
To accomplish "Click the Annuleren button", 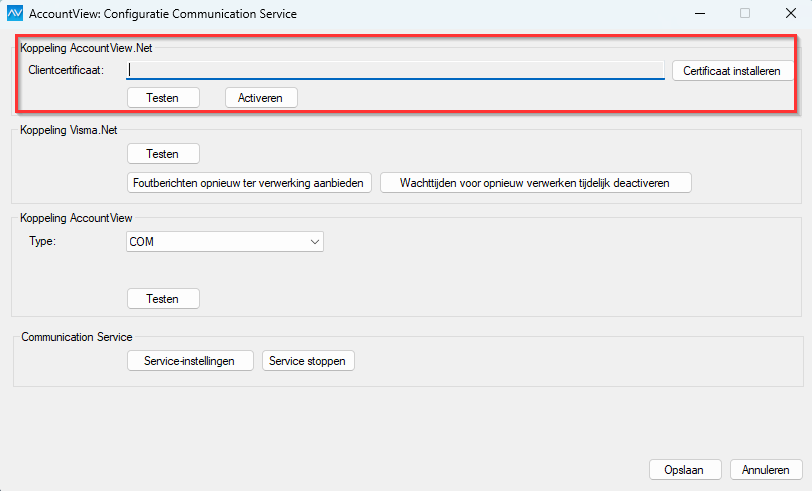I will click(x=766, y=470).
